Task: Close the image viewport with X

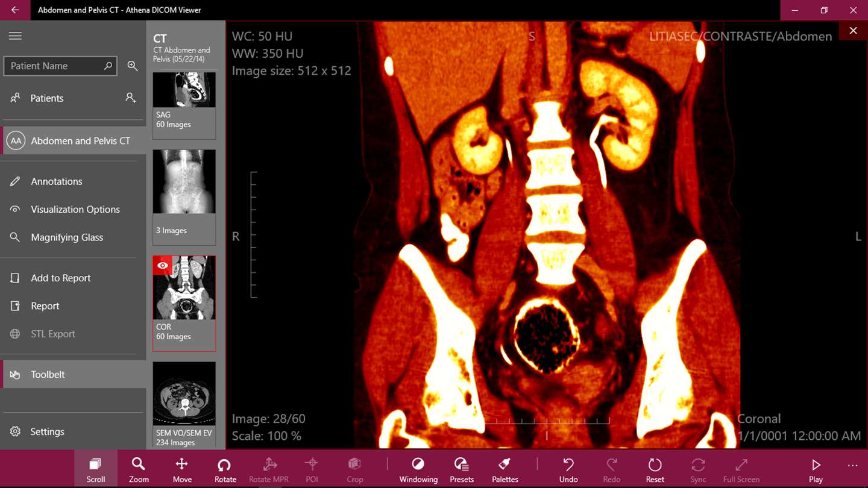Action: pos(853,31)
